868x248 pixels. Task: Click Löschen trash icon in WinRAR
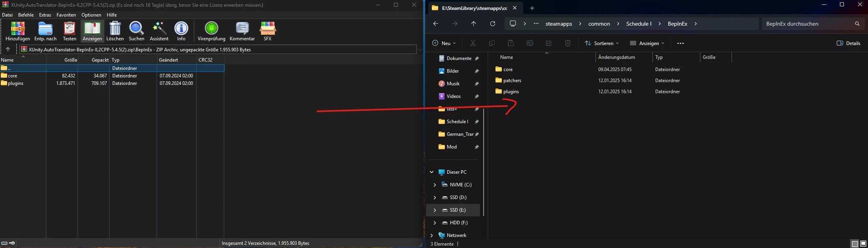click(115, 31)
